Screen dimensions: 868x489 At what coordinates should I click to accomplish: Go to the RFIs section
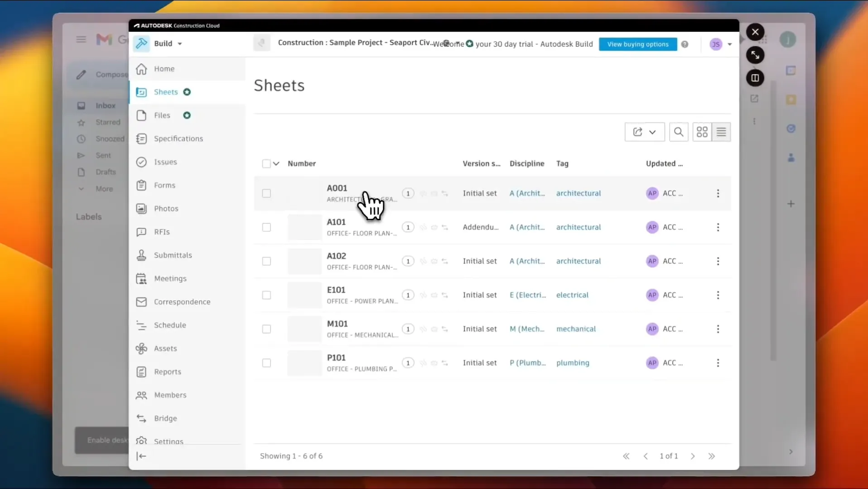pos(161,232)
